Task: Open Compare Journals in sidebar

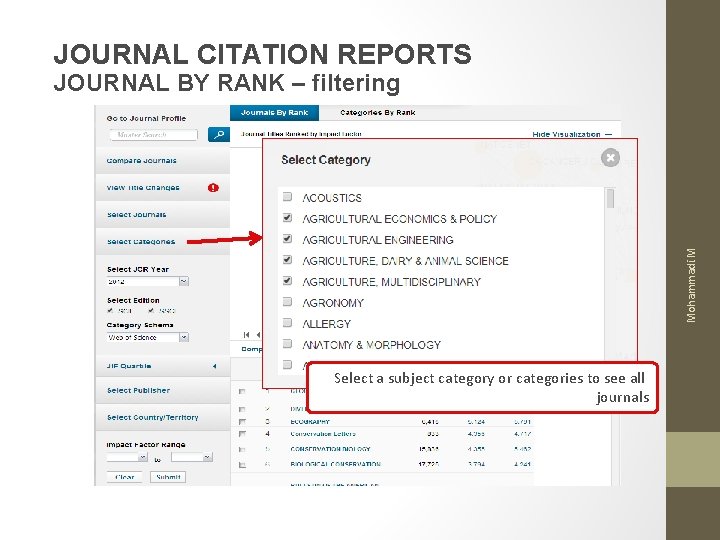Action: [x=163, y=161]
